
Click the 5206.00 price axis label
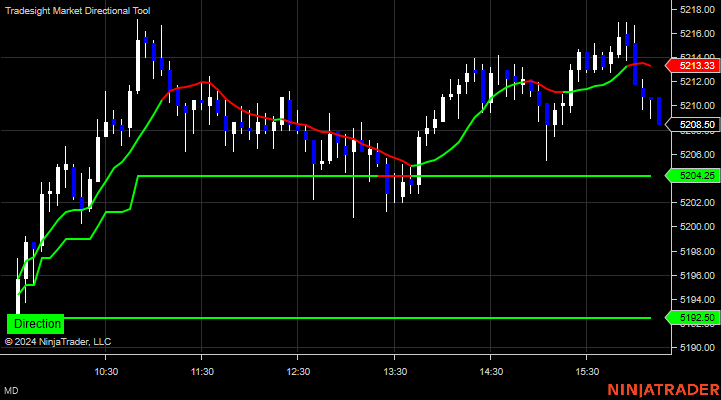697,154
